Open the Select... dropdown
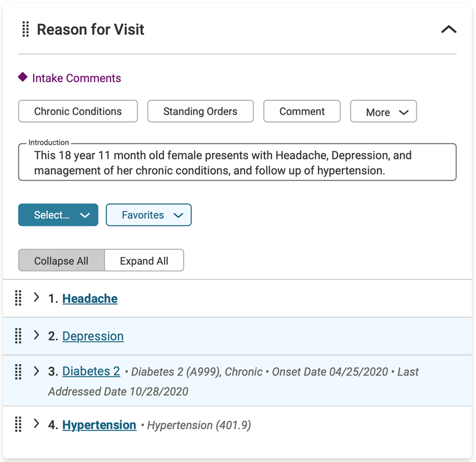The height and width of the screenshot is (462, 476). [58, 215]
